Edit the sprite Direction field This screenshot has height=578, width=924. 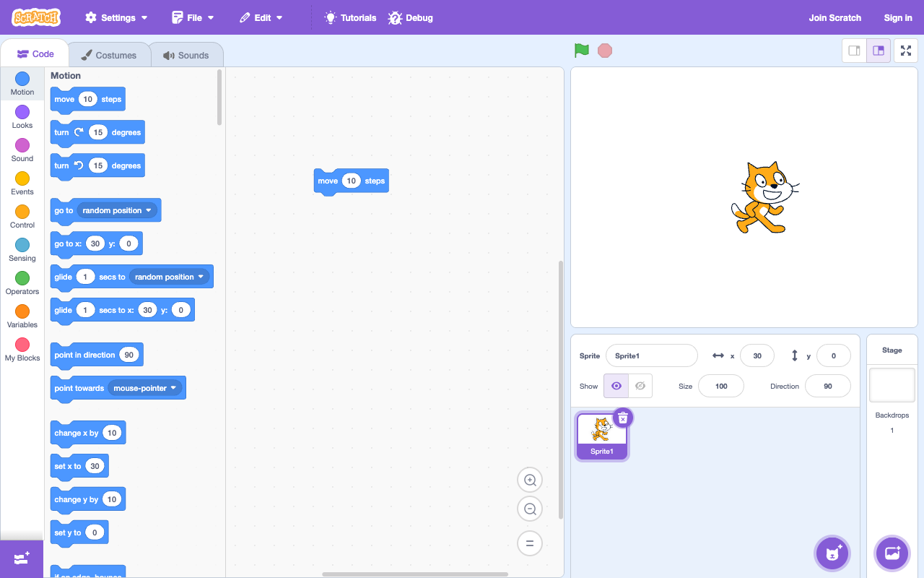point(828,386)
